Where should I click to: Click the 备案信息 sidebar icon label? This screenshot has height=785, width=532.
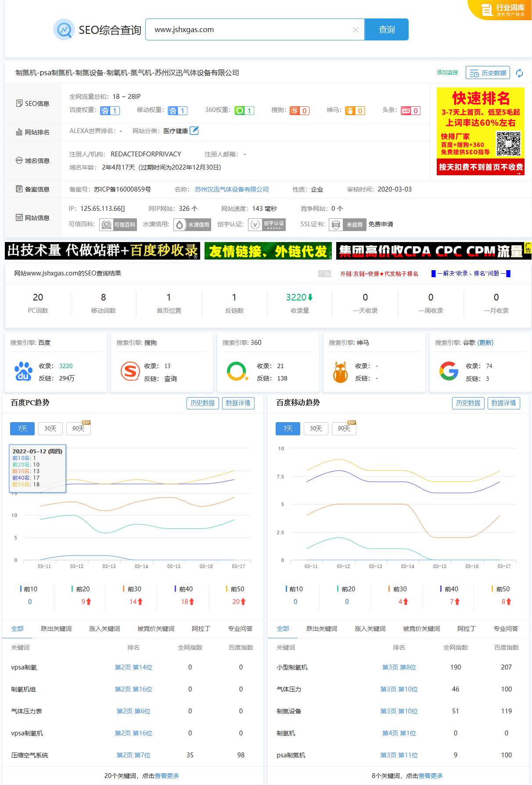(32, 189)
